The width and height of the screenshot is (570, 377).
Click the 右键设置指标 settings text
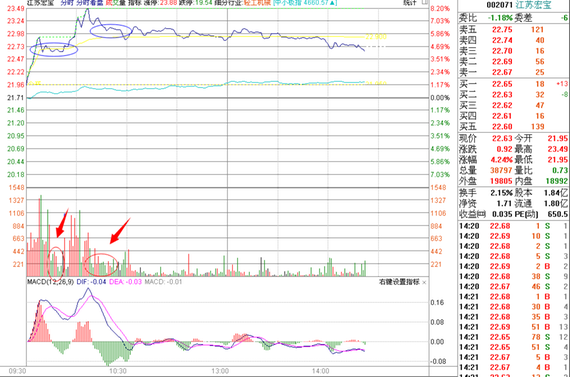(x=399, y=282)
